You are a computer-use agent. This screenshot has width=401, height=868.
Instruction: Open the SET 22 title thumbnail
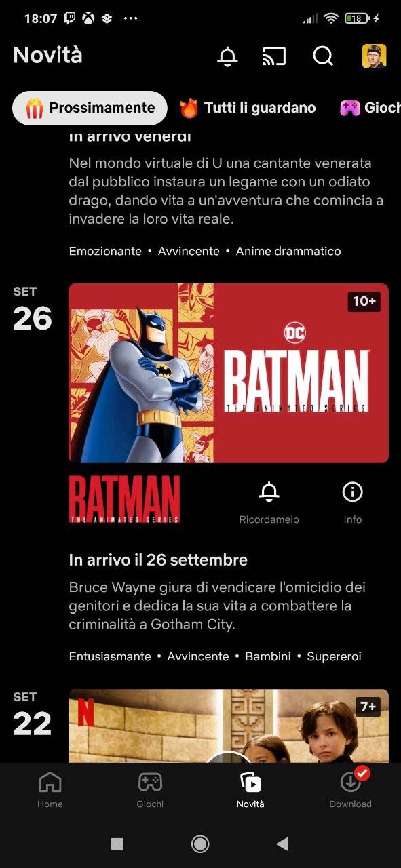coord(229,726)
